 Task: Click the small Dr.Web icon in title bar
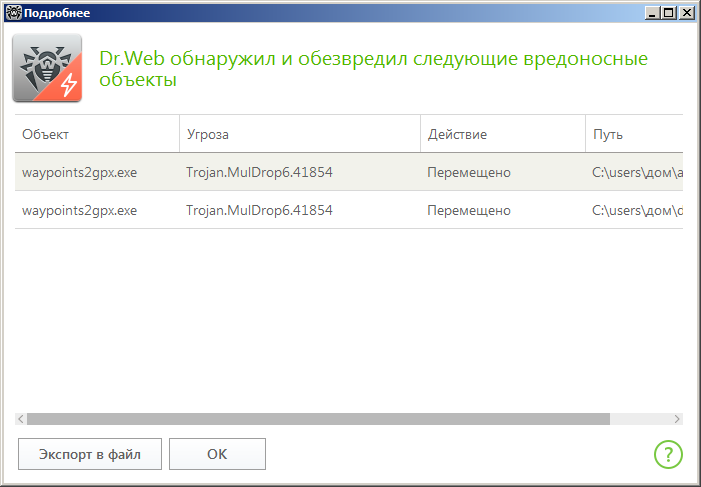point(13,13)
